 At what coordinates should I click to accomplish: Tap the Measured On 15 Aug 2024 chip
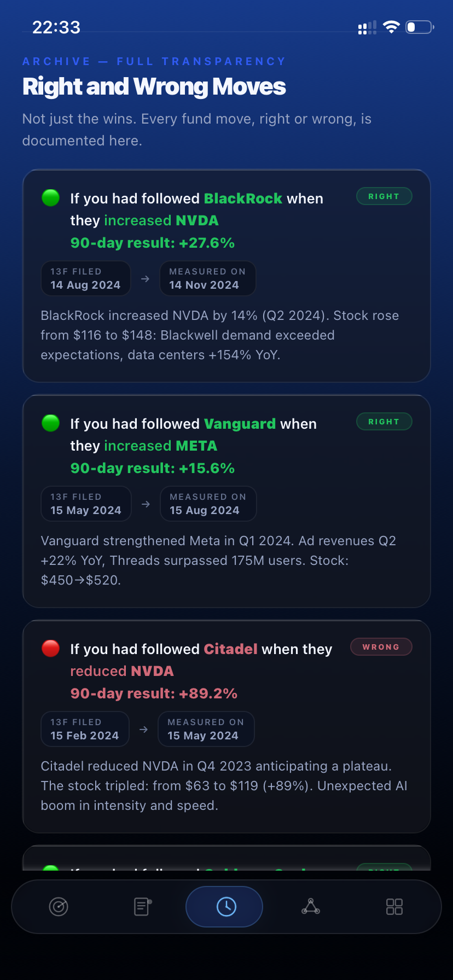[208, 504]
